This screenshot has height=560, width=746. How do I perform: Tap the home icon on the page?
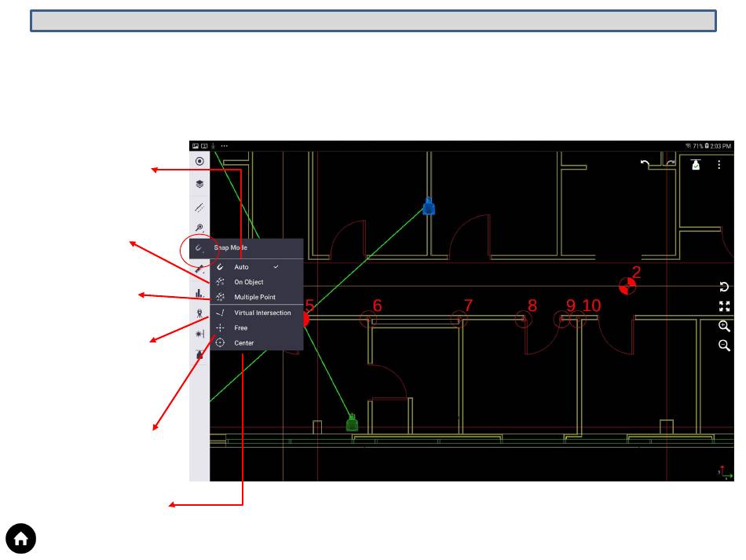pos(21,539)
